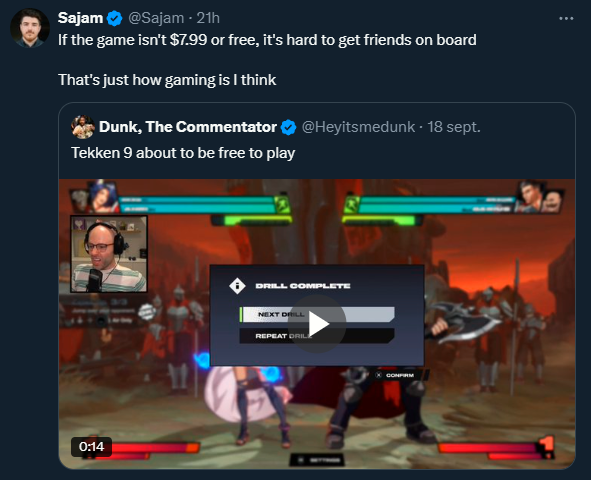
Task: Open Dunk's small avatar in quoted tweet
Action: point(83,127)
